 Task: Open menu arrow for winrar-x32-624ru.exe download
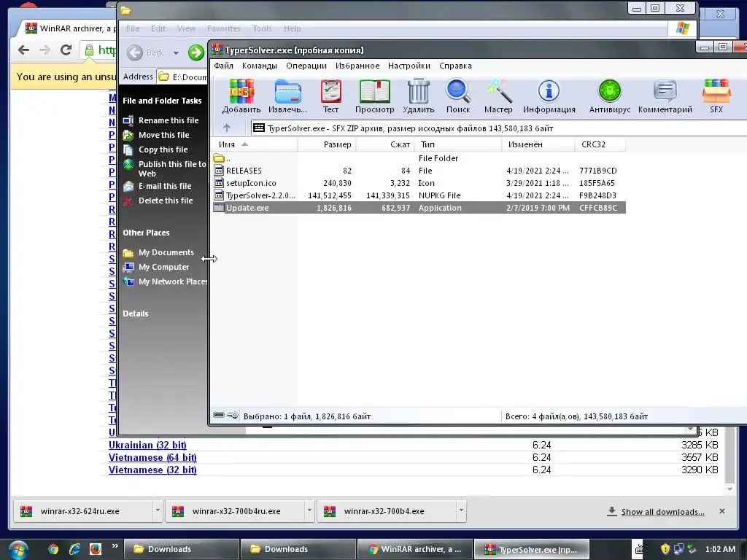coord(158,510)
